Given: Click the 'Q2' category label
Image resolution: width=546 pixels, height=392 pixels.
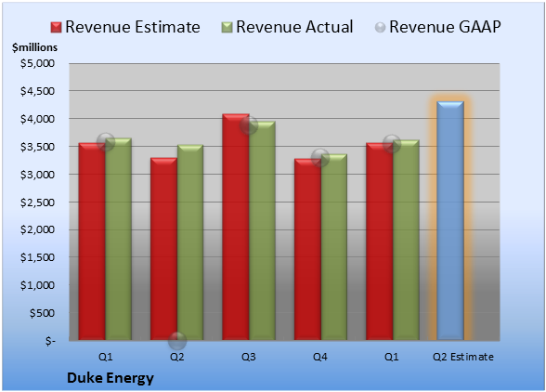Looking at the screenshot, I should click(x=176, y=357).
